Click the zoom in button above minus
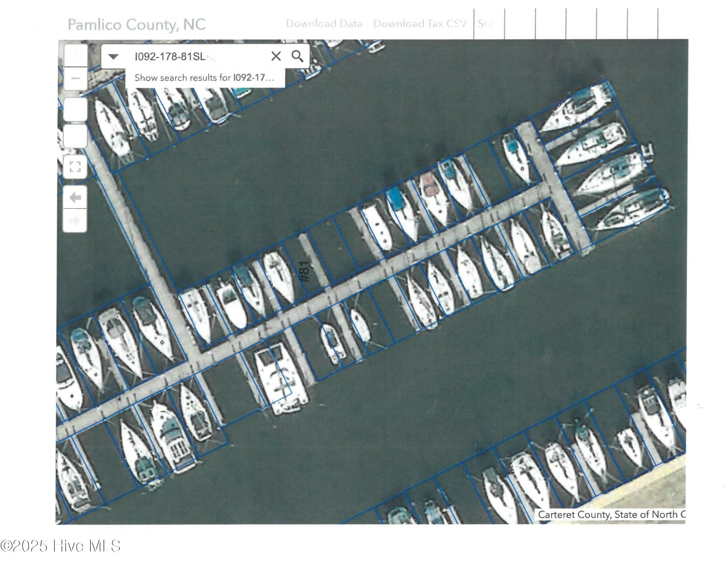Screen dimensions: 728x572 [76, 56]
